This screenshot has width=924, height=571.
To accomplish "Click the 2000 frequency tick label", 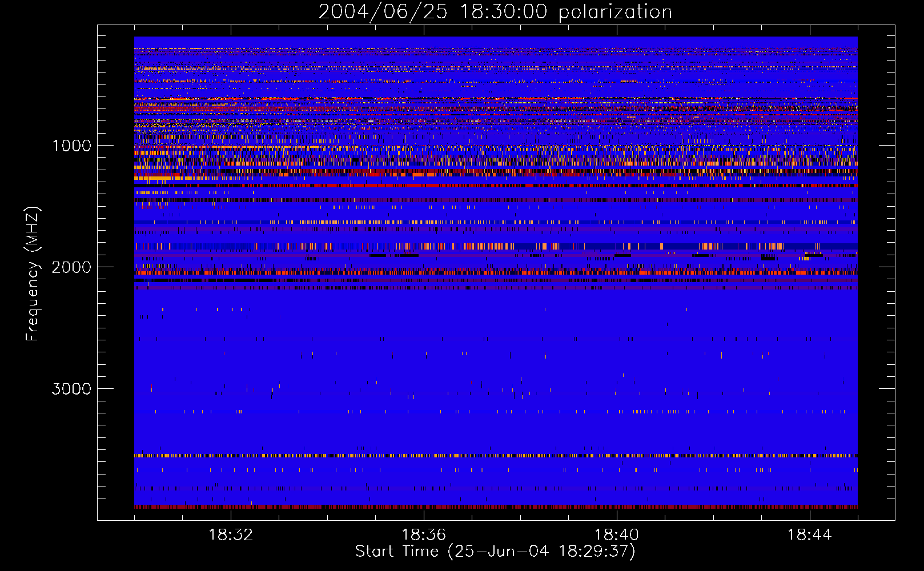I will pos(71,267).
